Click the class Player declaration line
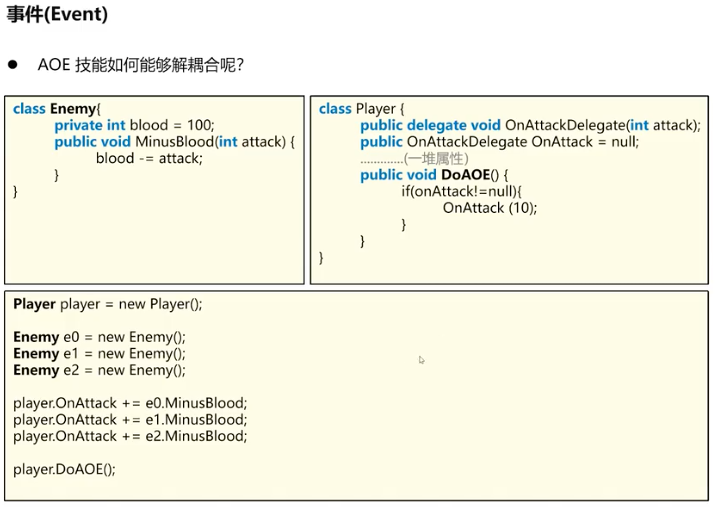The image size is (718, 507). pyautogui.click(x=363, y=109)
